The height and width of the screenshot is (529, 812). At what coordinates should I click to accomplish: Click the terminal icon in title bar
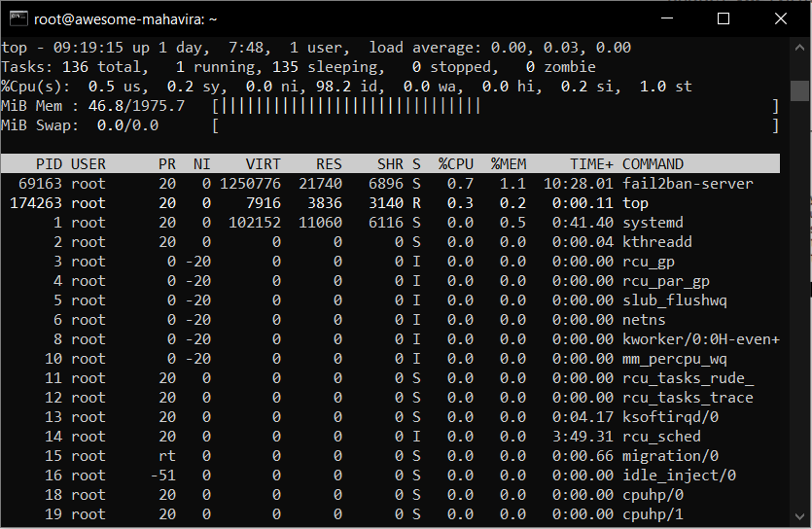coord(18,18)
